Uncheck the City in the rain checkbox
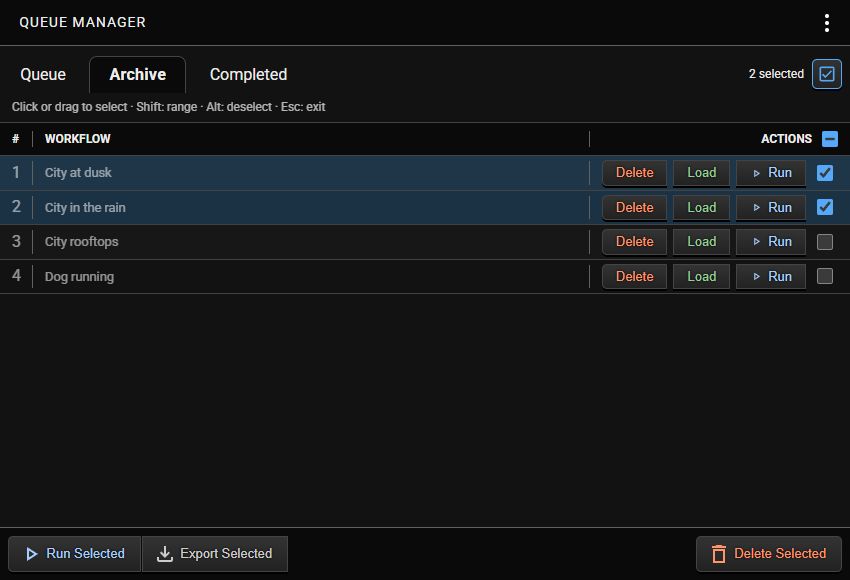The image size is (850, 580). [x=825, y=207]
